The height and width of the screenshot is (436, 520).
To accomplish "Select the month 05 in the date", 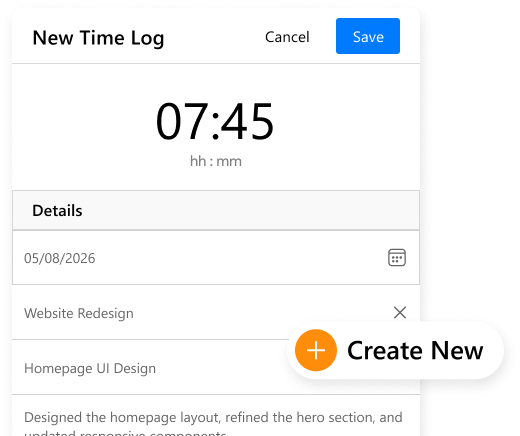I will 31,258.
